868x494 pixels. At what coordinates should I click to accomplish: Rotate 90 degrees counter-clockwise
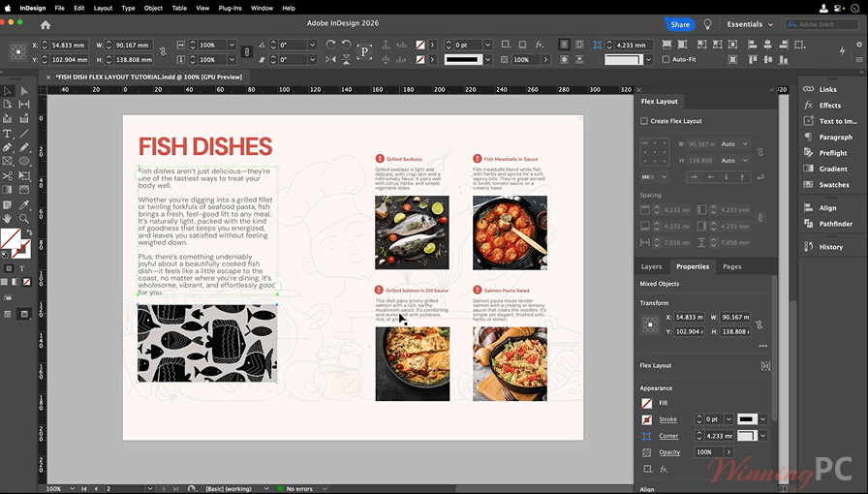point(346,45)
